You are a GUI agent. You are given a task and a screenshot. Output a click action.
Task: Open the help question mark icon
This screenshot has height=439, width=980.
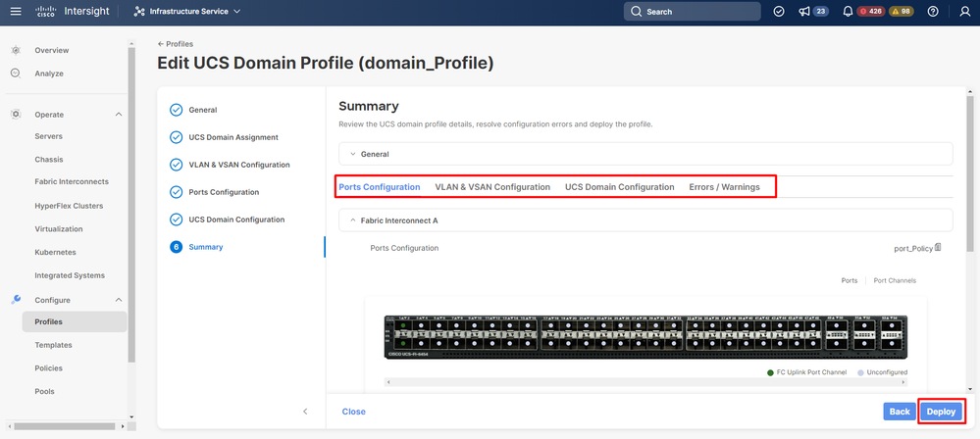932,12
